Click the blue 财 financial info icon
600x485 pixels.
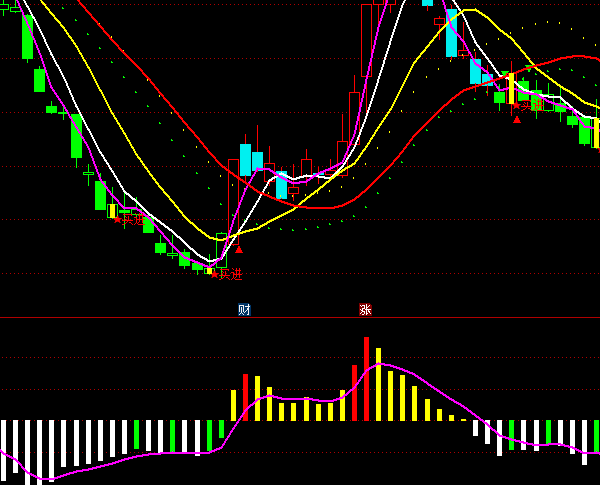click(x=244, y=310)
